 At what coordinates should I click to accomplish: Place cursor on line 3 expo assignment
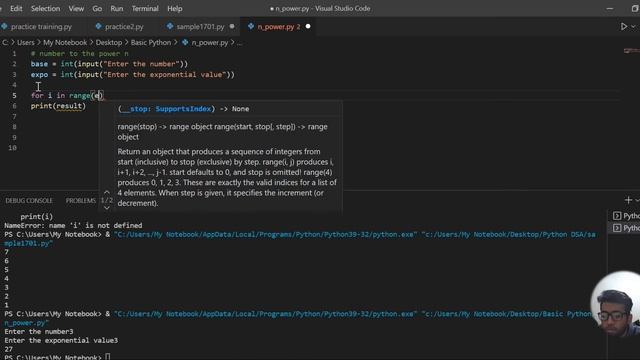click(x=133, y=75)
